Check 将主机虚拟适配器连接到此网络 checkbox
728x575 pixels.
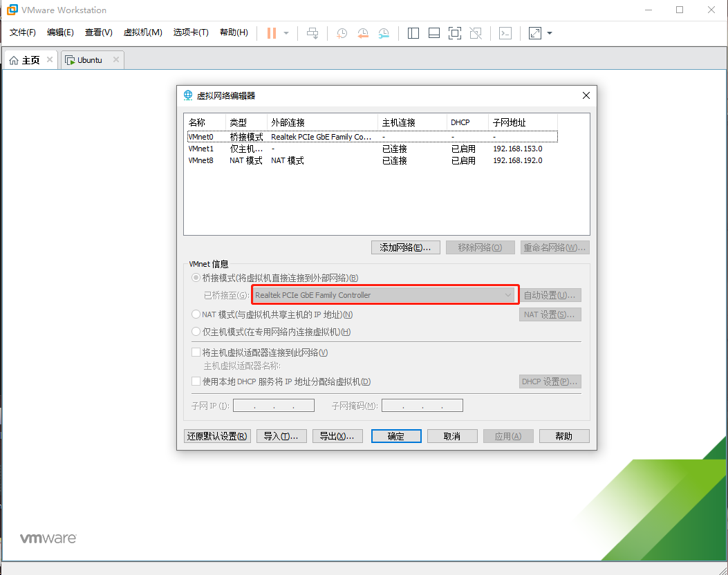(196, 352)
